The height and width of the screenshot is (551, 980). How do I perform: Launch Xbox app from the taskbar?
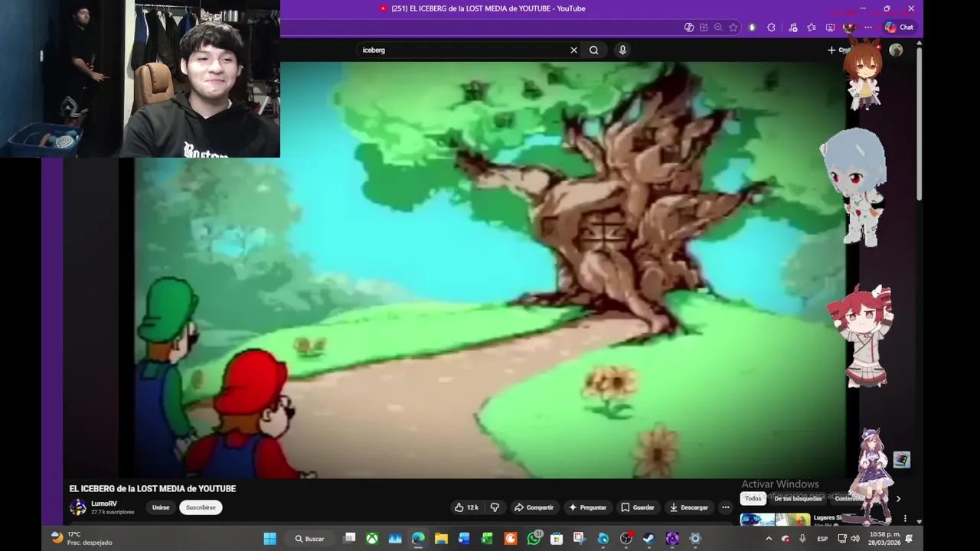372,539
